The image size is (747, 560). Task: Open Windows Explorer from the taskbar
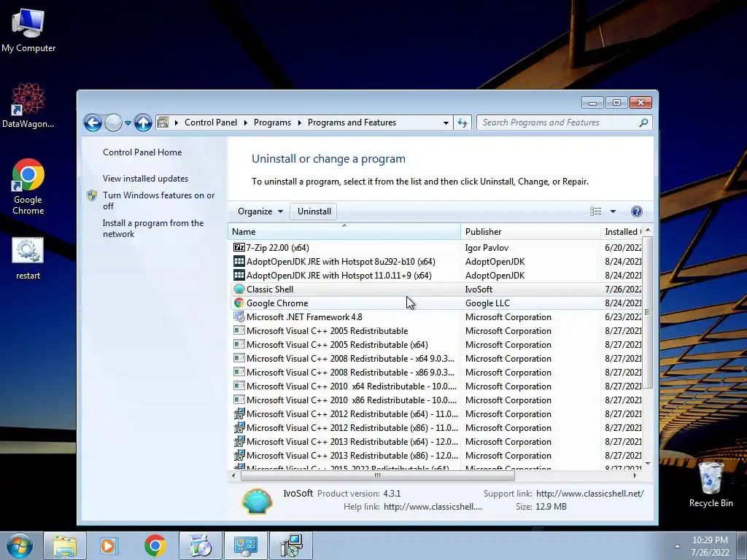65,545
